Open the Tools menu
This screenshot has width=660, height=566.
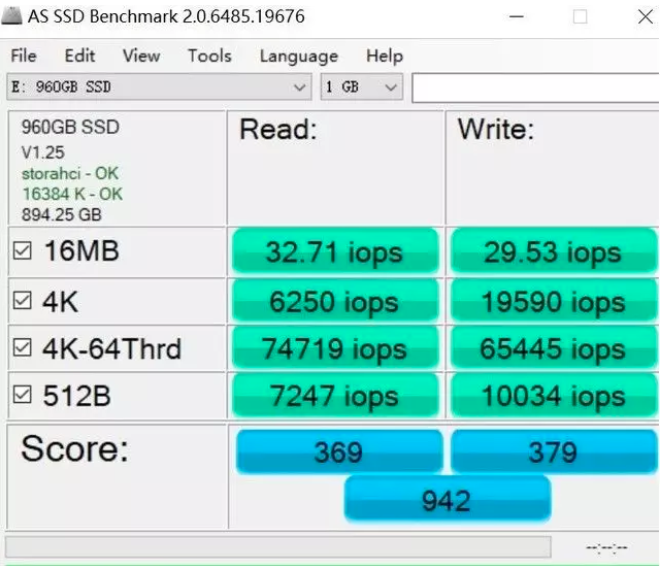pyautogui.click(x=209, y=56)
